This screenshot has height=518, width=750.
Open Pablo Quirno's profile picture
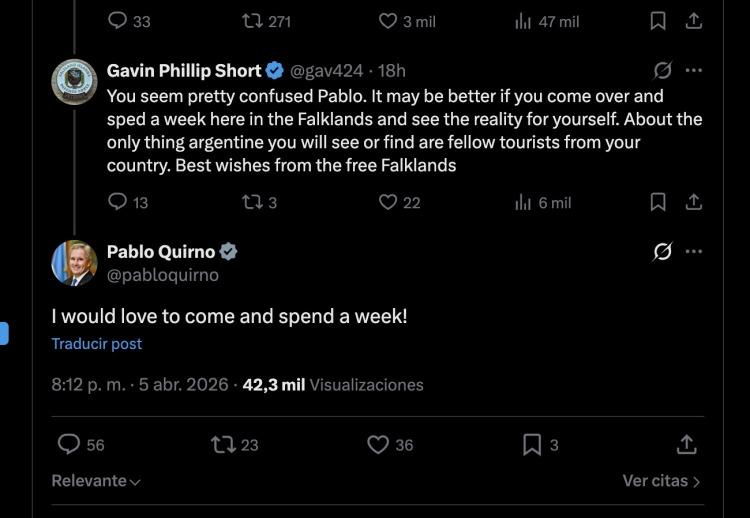(74, 263)
